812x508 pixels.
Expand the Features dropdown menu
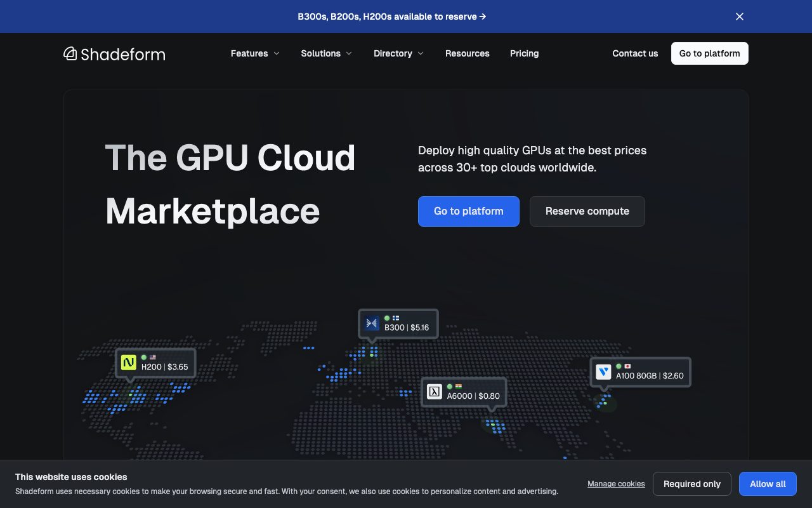(x=255, y=53)
